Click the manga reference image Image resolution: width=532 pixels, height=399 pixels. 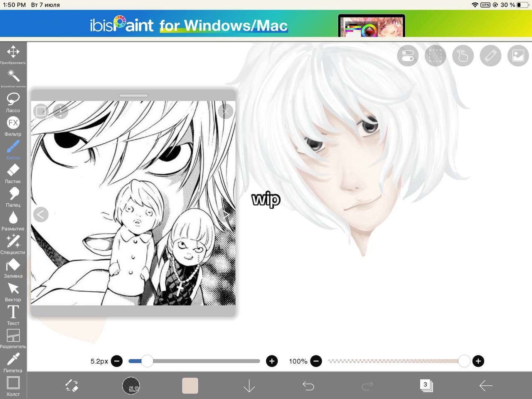(133, 203)
